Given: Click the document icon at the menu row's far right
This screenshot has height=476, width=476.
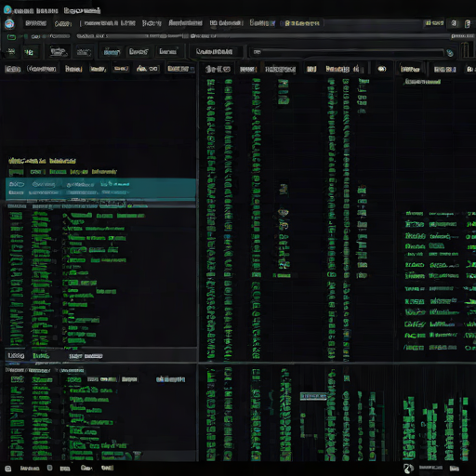Looking at the screenshot, I should click(468, 23).
